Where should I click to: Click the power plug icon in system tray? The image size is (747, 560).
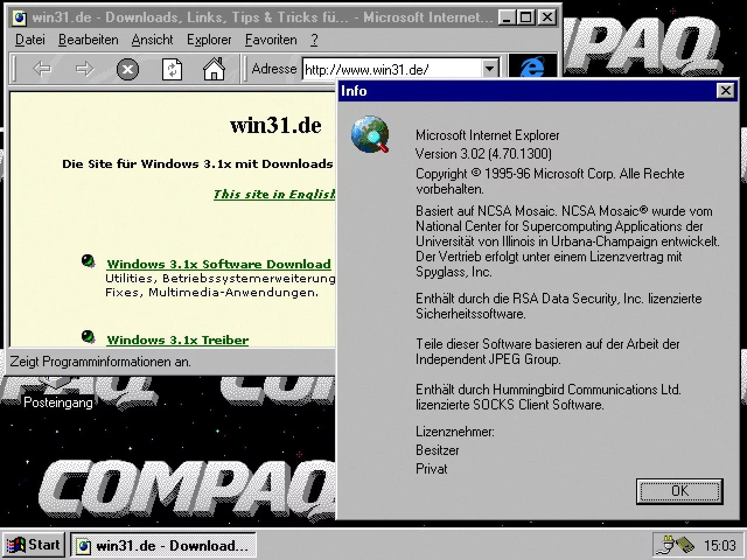pos(666,545)
